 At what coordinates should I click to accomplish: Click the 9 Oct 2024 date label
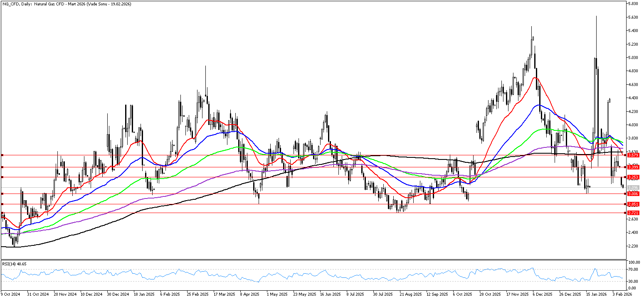[x=10, y=294]
